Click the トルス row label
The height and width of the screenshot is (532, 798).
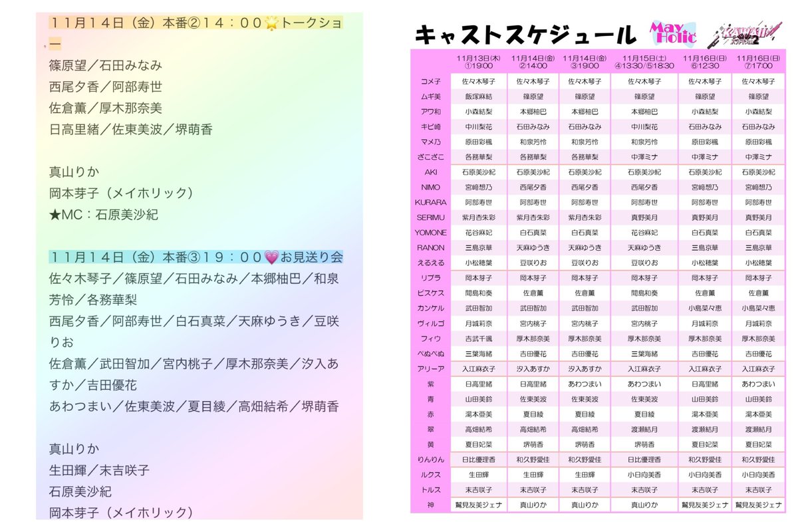point(431,490)
